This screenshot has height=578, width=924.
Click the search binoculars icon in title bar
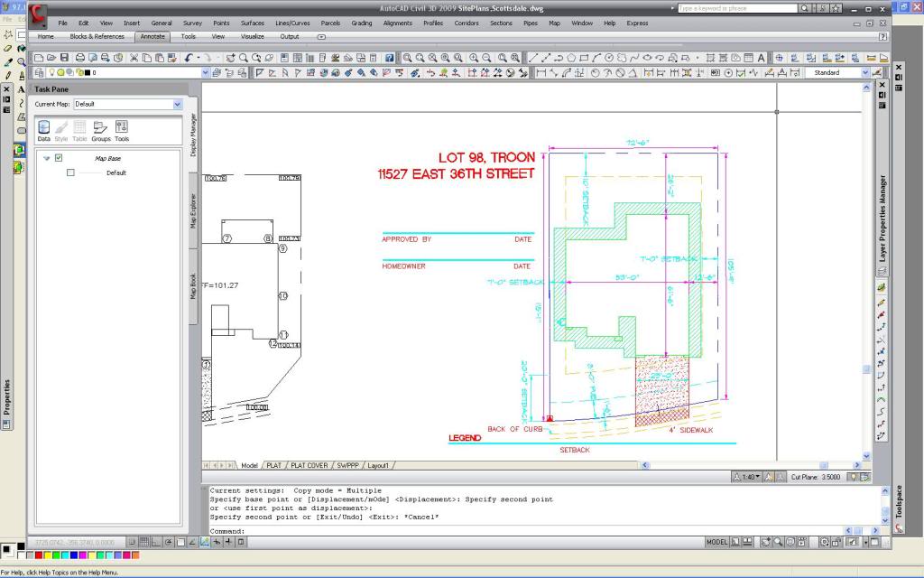pyautogui.click(x=805, y=8)
